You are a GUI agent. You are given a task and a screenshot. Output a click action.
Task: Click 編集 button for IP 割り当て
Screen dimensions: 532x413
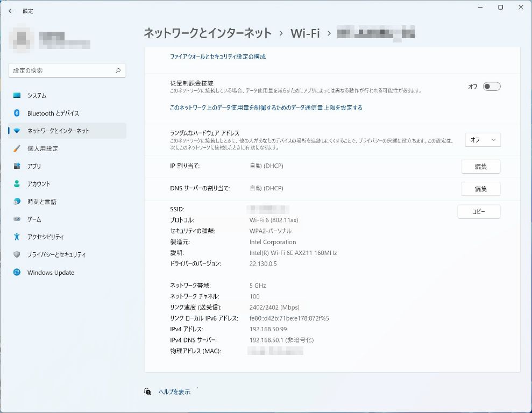(480, 167)
